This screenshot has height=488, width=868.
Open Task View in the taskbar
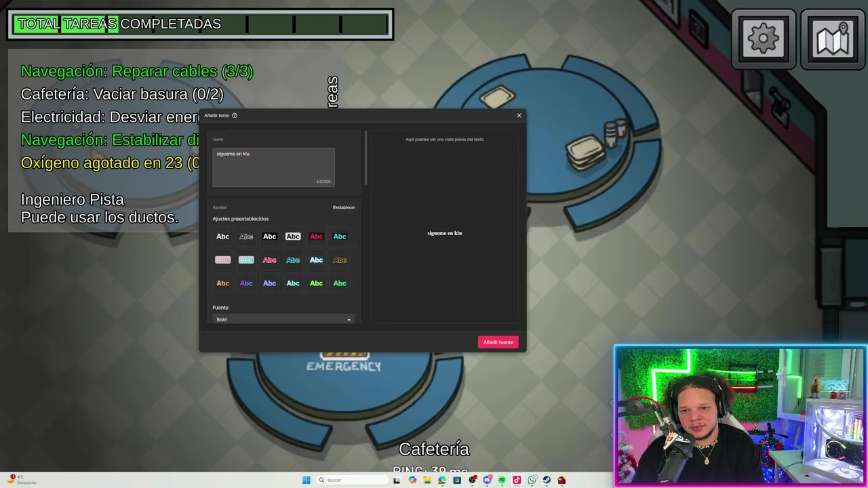tap(397, 480)
